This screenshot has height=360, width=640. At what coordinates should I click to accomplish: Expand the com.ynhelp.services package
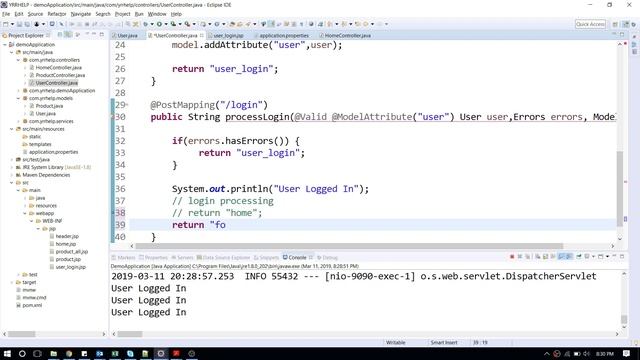click(x=18, y=121)
